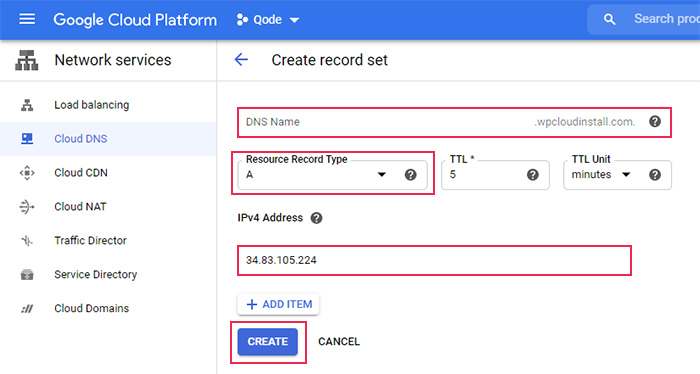Click the IPv4 address 34.83.105.224 field
Viewport: 700px width, 374px height.
click(x=434, y=260)
